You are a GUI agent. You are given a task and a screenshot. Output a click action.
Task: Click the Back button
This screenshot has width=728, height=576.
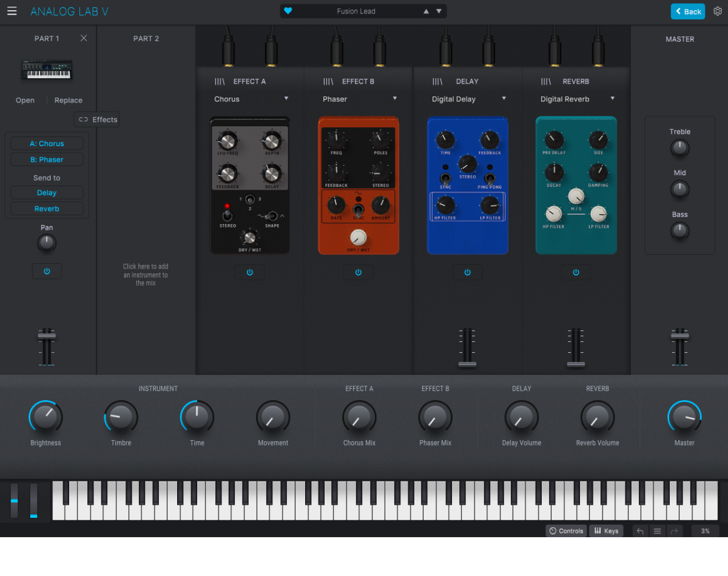[x=687, y=11]
